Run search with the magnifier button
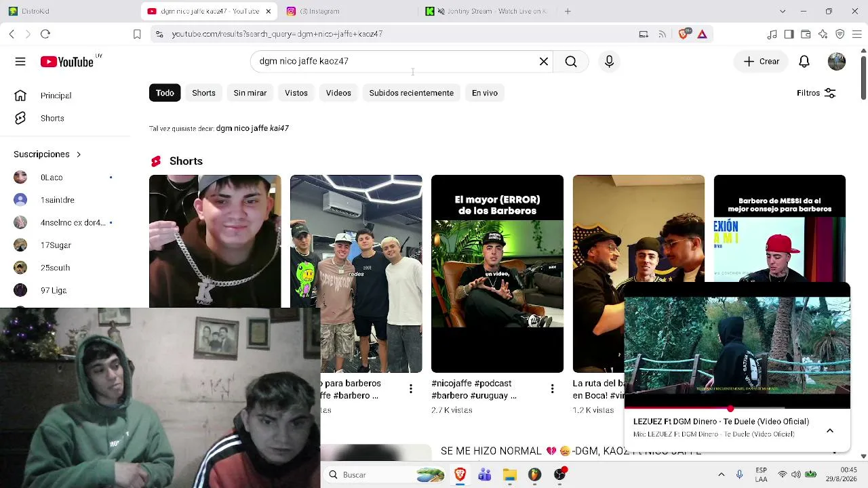 [571, 62]
